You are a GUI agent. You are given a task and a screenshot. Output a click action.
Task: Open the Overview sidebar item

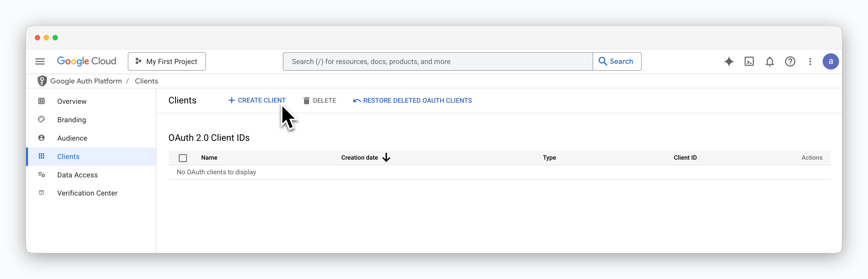[91, 101]
